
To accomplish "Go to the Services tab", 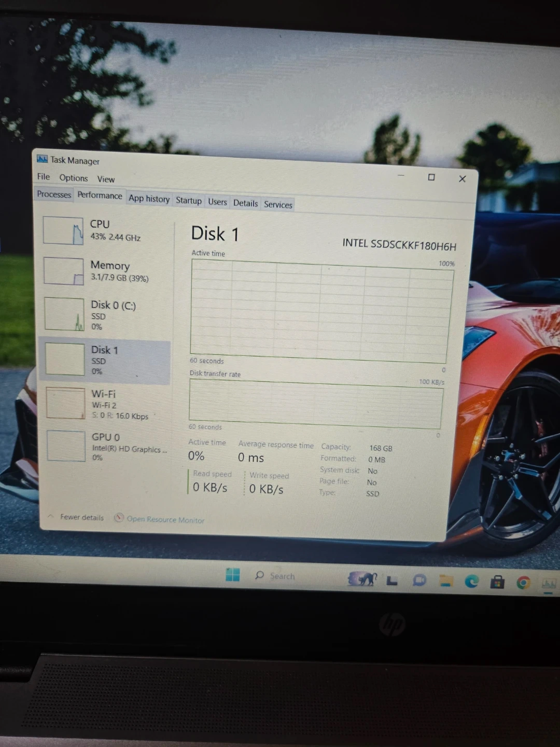I will [x=278, y=204].
